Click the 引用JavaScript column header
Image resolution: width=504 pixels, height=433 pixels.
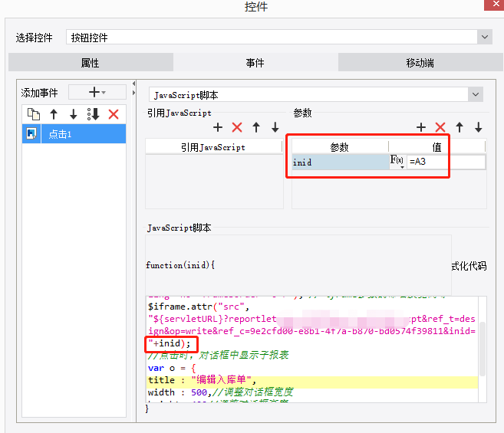pos(213,147)
